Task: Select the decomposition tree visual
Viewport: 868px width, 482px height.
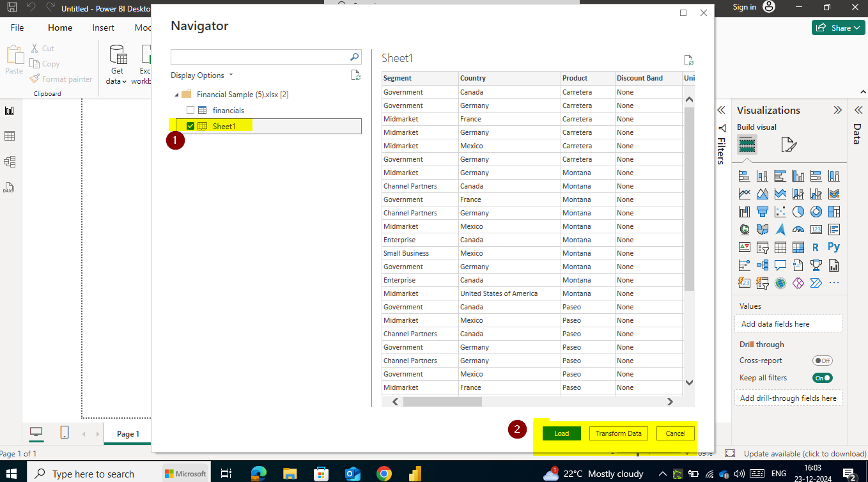Action: pos(762,265)
